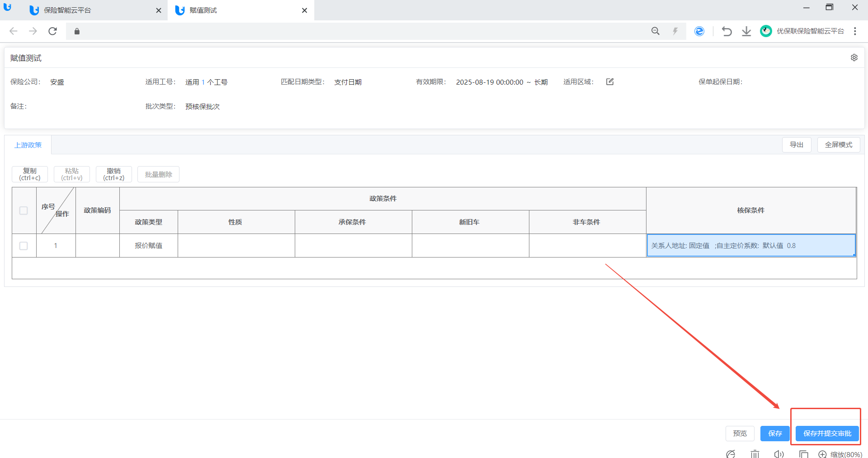Open the magnifier search icon in the toolbar
The image size is (868, 458).
(656, 31)
